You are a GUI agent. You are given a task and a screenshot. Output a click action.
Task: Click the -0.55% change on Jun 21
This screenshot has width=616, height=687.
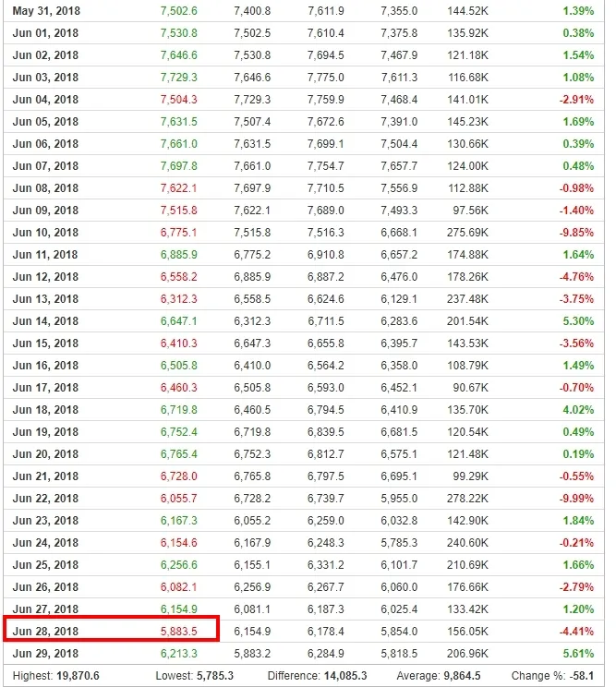(x=576, y=476)
